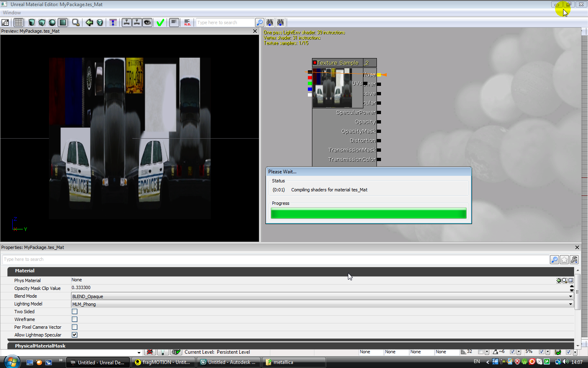588x368 pixels.
Task: Open the metallica folder taskbar button
Action: tap(294, 362)
